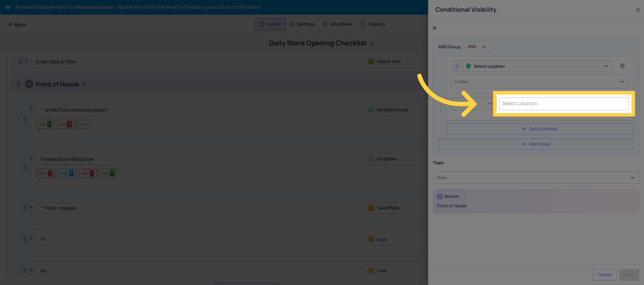Viewport: 644px width, 285px height.
Task: Grab drag handle of Floor mopped row
Action: tap(25, 208)
